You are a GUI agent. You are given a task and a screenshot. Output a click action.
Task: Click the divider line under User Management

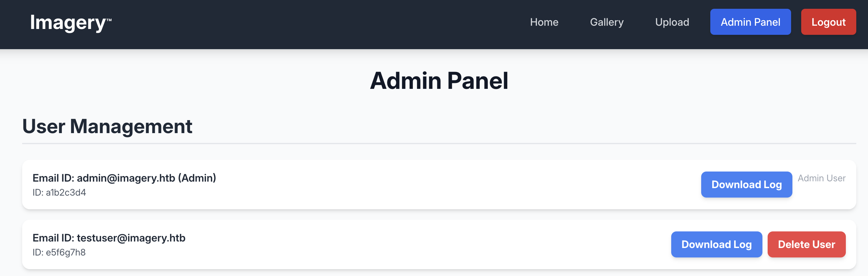pyautogui.click(x=439, y=144)
